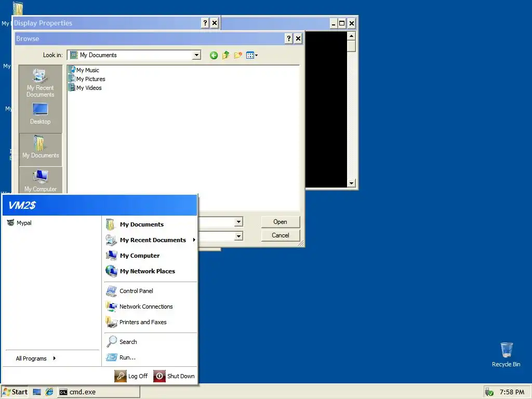Click scroll down arrow in cmd window

point(352,183)
